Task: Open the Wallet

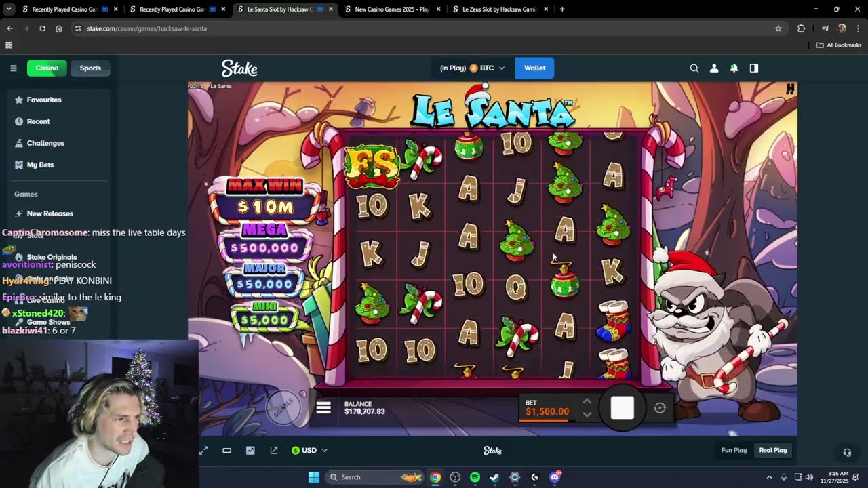Action: pyautogui.click(x=534, y=68)
